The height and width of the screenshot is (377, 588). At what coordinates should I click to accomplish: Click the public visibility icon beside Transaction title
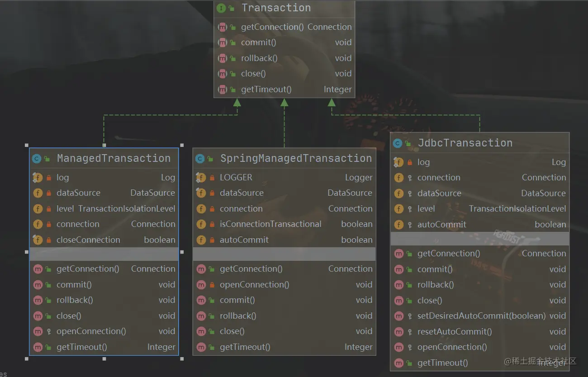232,8
